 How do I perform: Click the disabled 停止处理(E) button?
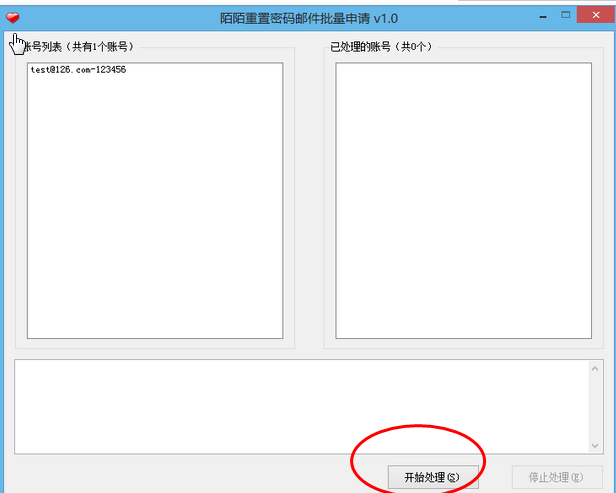pos(557,477)
